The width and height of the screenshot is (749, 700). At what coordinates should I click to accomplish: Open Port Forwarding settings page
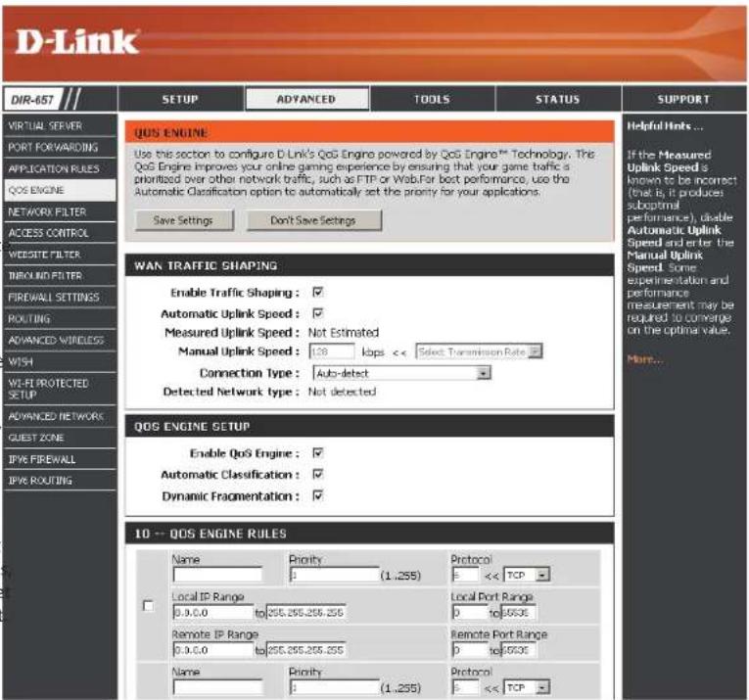click(x=59, y=147)
